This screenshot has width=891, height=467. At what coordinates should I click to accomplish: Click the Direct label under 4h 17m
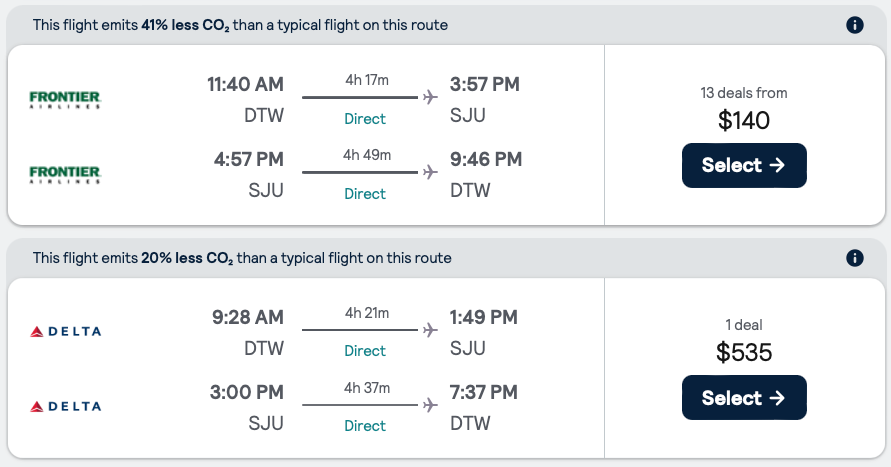(365, 119)
